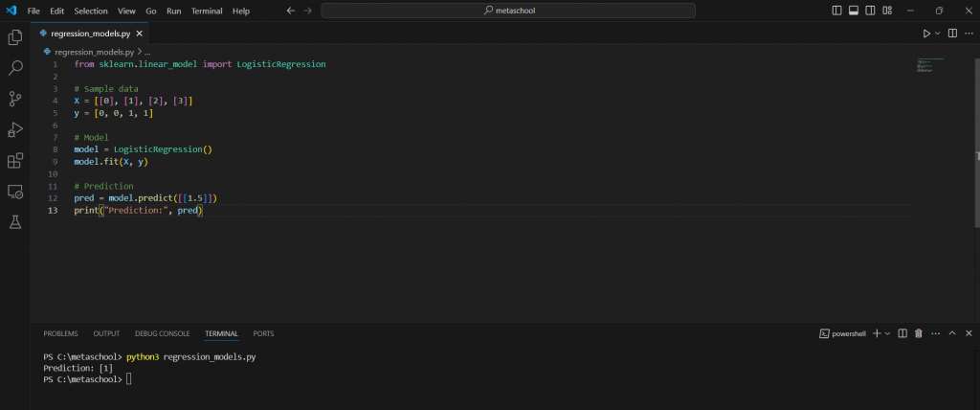Switch to the DEBUG CONSOLE tab

pos(163,333)
